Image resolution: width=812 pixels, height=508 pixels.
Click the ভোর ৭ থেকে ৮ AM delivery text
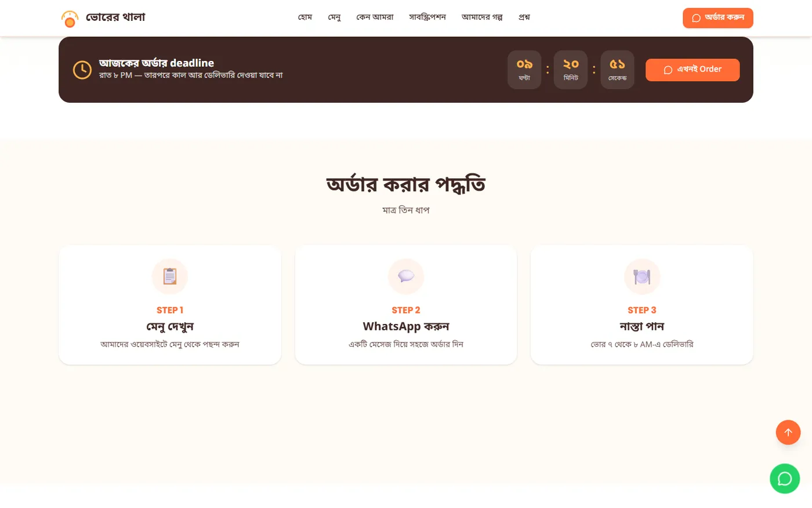642,344
